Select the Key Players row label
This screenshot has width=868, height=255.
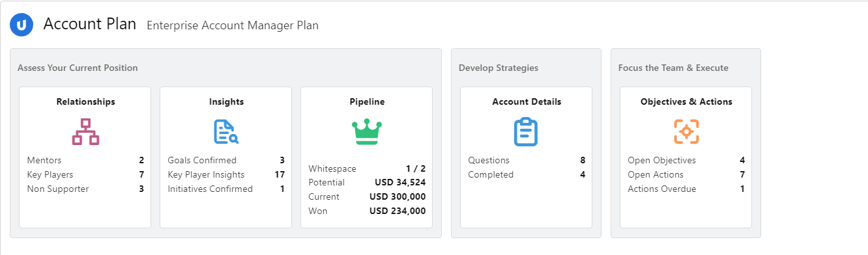click(x=50, y=174)
